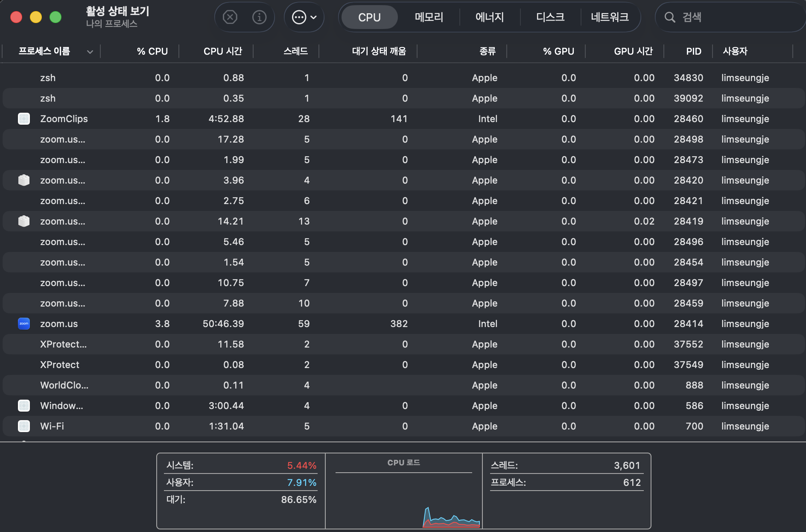The height and width of the screenshot is (532, 806).
Task: Click the Wi-Fi process icon
Action: [24, 426]
